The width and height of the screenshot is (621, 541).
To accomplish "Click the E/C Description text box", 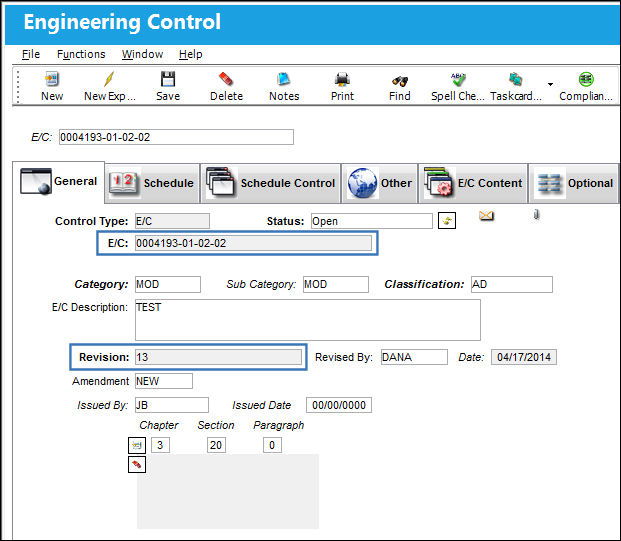I will pos(308,320).
